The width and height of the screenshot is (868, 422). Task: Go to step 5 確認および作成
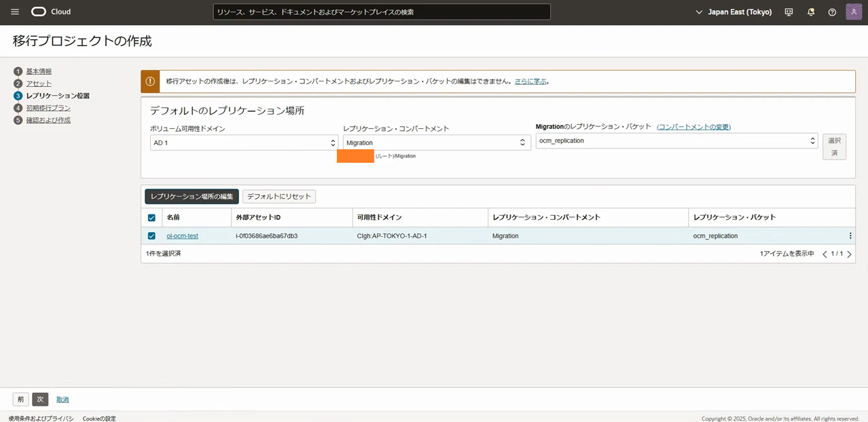tap(48, 120)
